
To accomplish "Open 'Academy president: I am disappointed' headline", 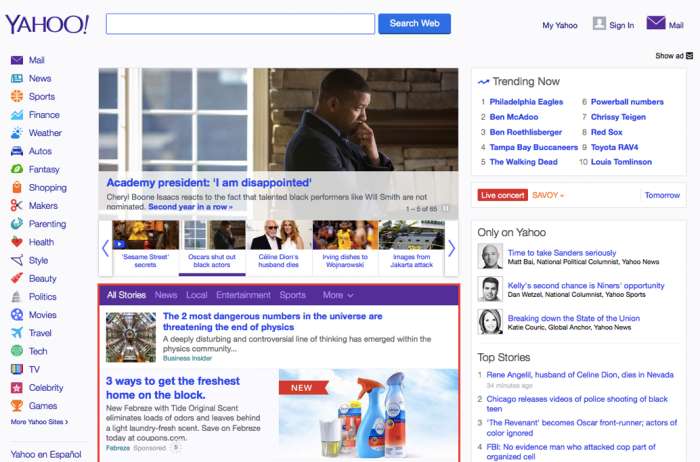I will tap(209, 183).
